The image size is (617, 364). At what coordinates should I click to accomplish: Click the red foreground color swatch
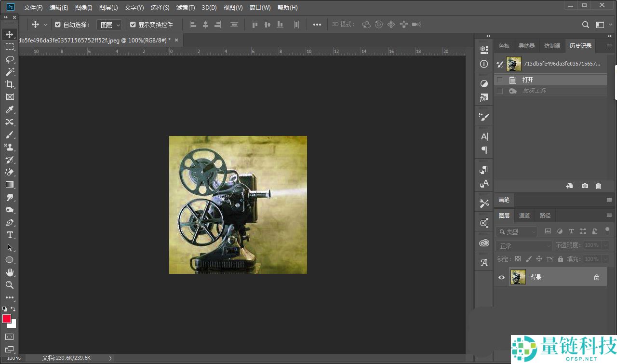click(7, 319)
